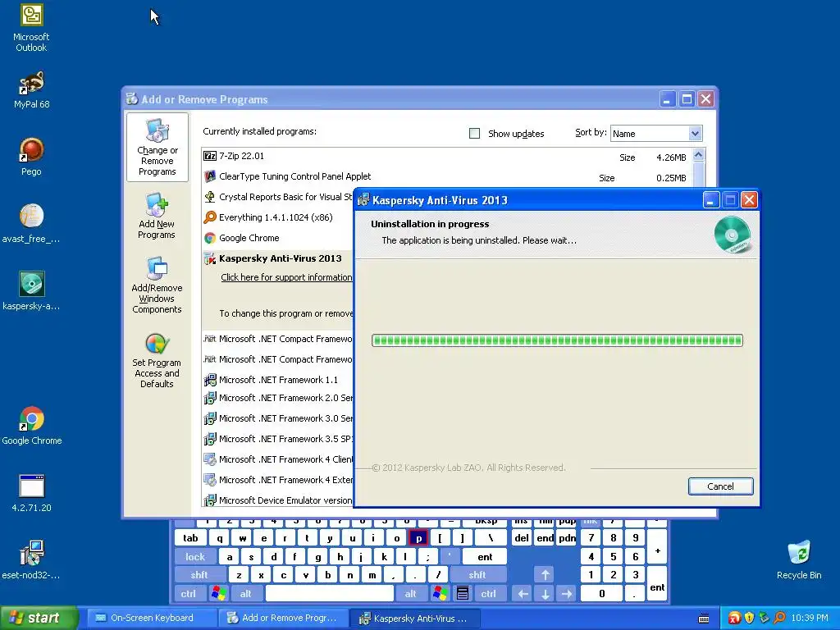Click the Everything search tray icon
The height and width of the screenshot is (630, 840).
(779, 619)
